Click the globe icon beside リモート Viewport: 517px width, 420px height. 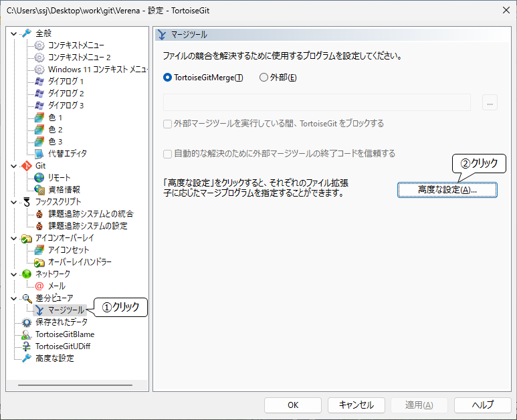click(x=39, y=178)
